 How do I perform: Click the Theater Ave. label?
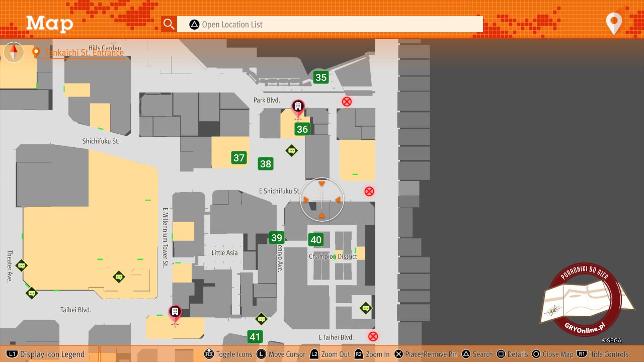tap(9, 266)
